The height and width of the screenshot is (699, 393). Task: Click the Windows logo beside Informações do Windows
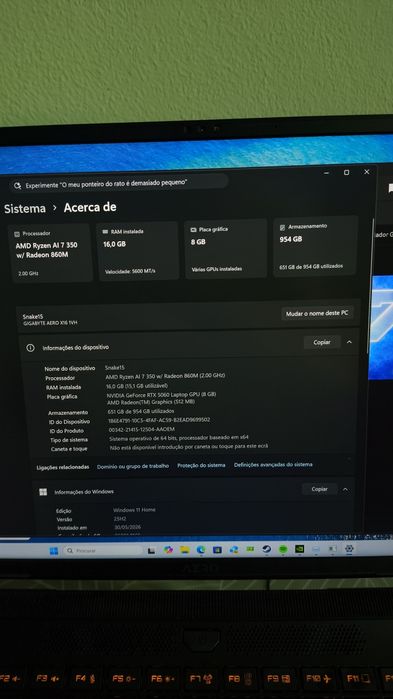pyautogui.click(x=43, y=492)
